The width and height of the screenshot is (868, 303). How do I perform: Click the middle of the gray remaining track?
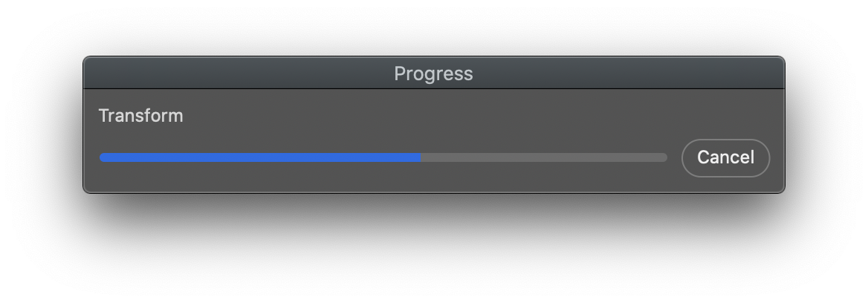[543, 157]
